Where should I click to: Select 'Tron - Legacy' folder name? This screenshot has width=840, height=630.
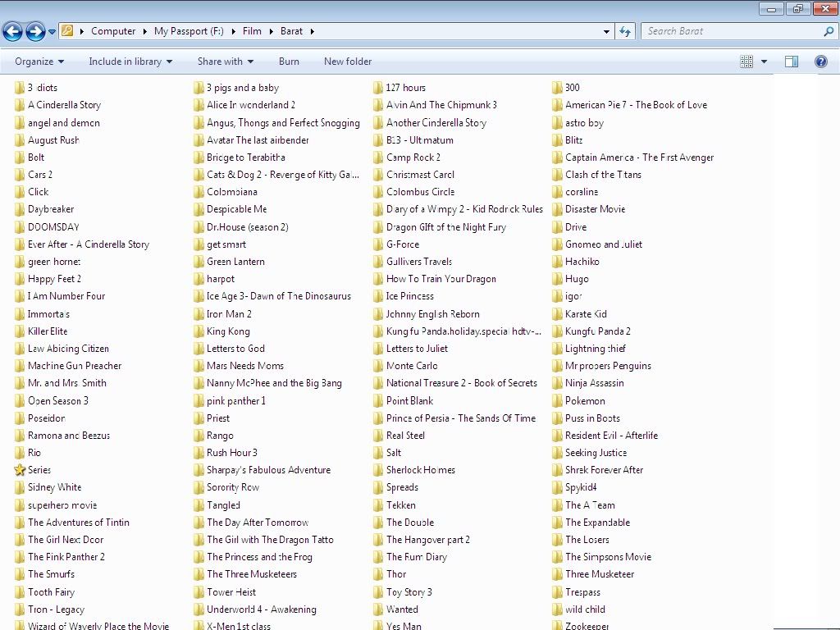pyautogui.click(x=56, y=609)
